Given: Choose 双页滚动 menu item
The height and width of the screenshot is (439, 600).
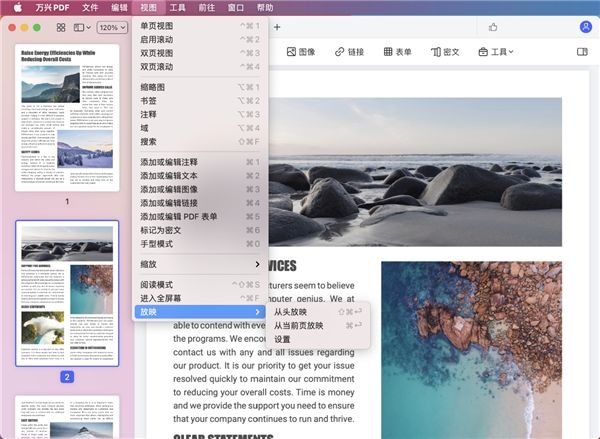Looking at the screenshot, I should (x=200, y=67).
